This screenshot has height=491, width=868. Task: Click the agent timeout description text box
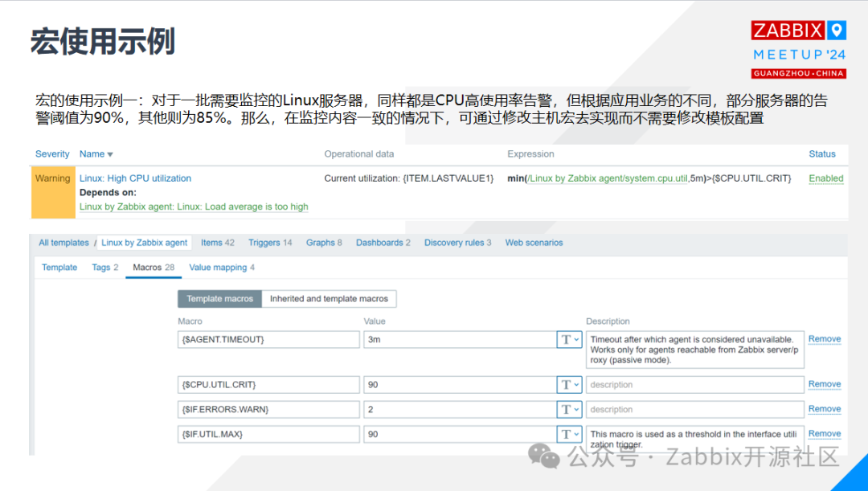pos(694,350)
